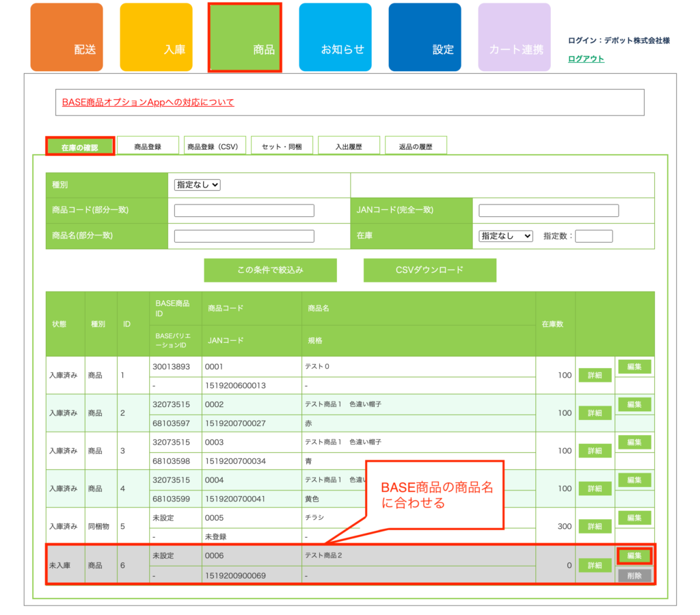Open the 設定 blue navigation tile
The height and width of the screenshot is (615, 700).
[x=425, y=38]
